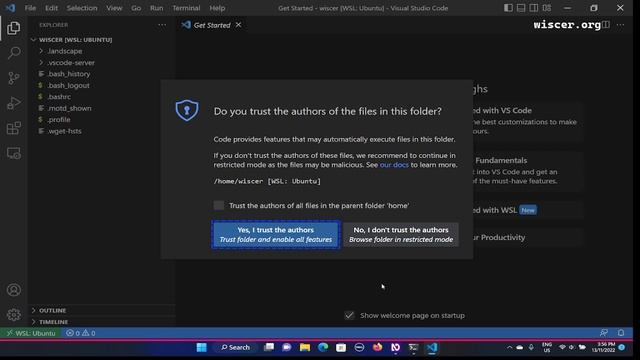Open the WSL walkthrough with New badge
Screen dimensions: 640x360
(527, 210)
